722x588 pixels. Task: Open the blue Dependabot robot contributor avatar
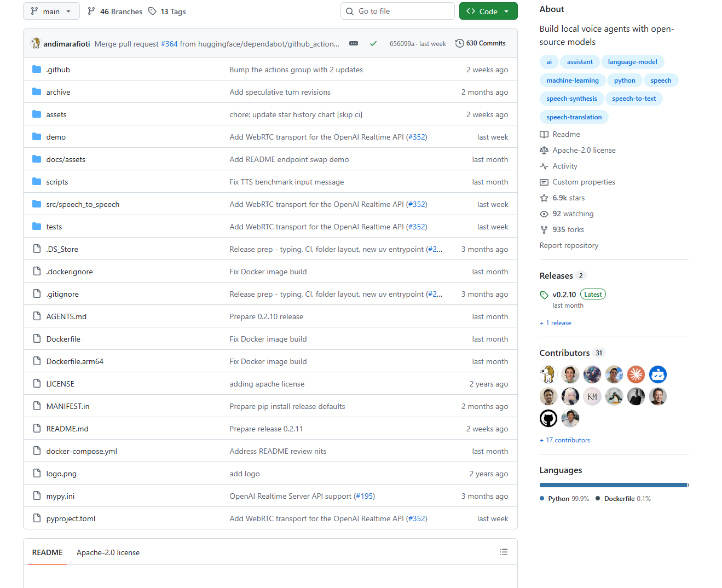coord(658,374)
